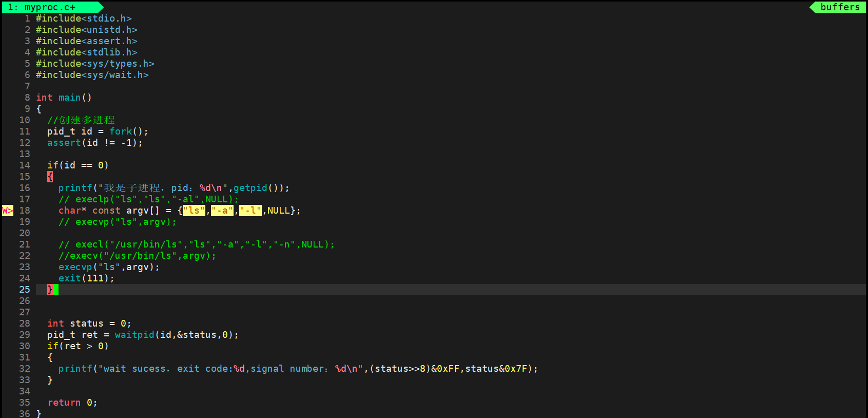
Task: Click the W> warning sign on line 18
Action: tap(8, 211)
